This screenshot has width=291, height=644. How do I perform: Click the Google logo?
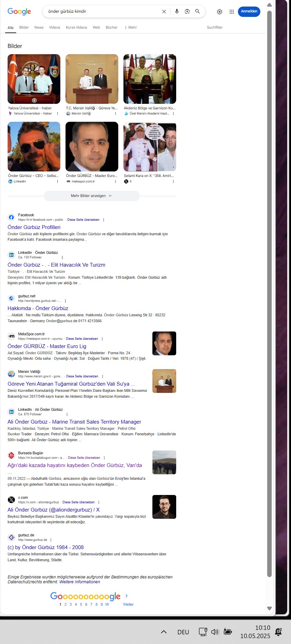point(19,11)
